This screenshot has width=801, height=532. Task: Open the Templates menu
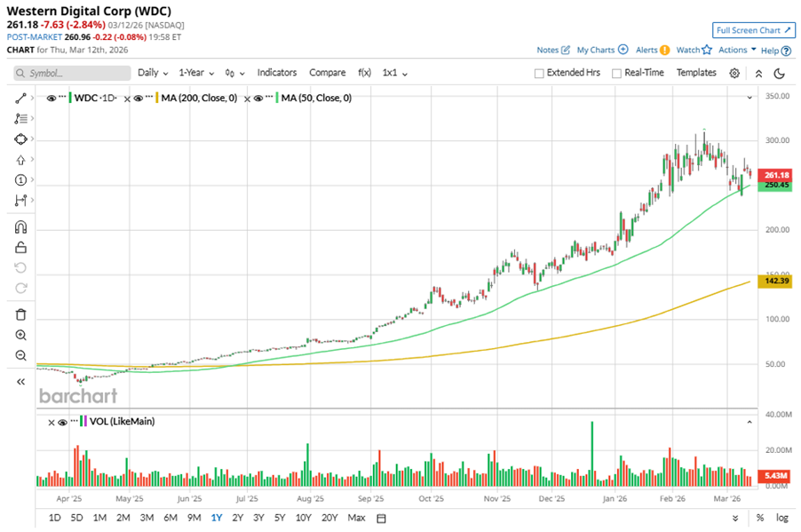point(696,73)
